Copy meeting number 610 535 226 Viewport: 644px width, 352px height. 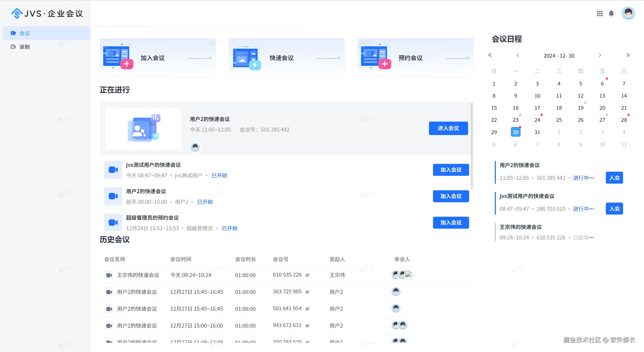tap(307, 275)
